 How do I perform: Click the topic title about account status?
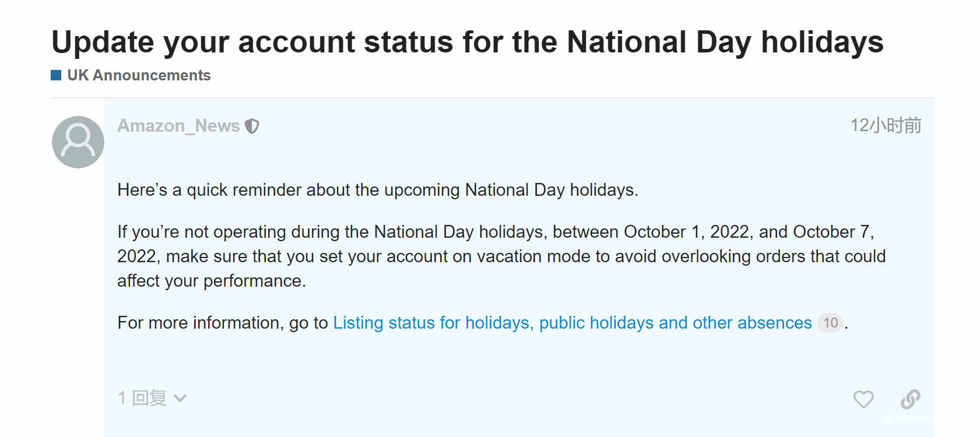pyautogui.click(x=468, y=43)
